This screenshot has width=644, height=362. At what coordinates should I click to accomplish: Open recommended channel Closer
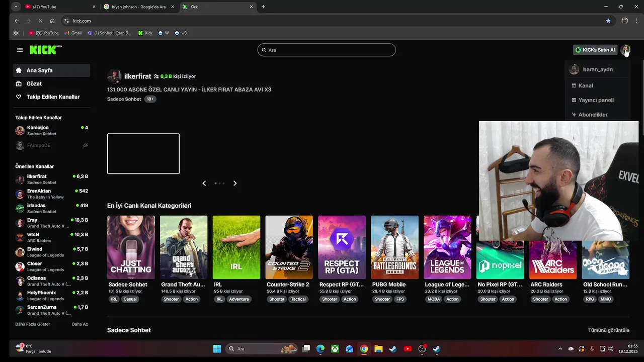click(52, 266)
